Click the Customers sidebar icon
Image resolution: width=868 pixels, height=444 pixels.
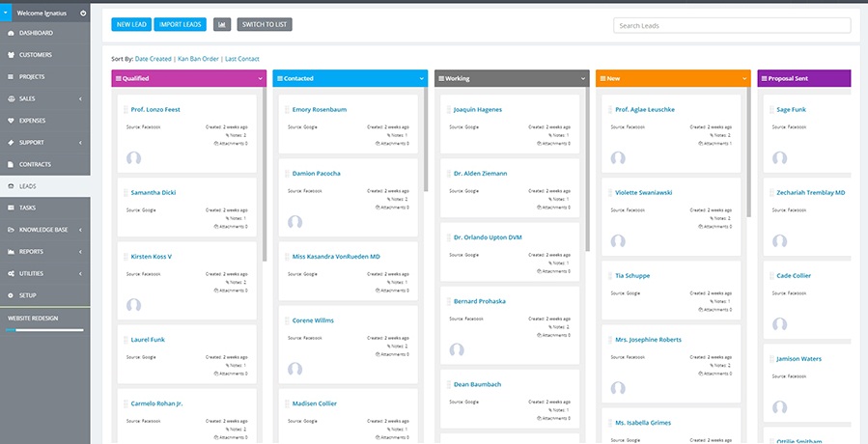(x=12, y=55)
